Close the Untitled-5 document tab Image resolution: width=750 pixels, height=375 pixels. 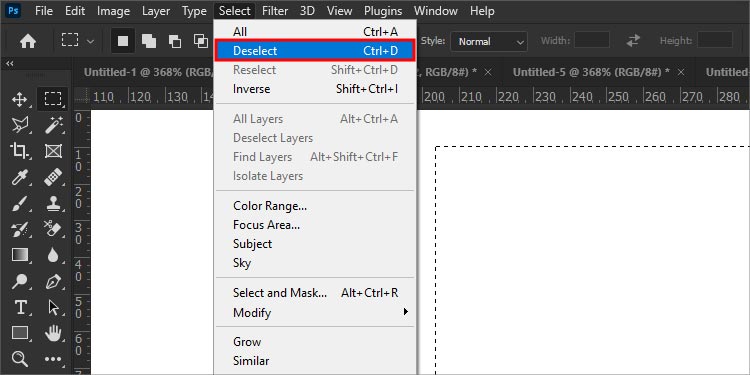tap(681, 72)
